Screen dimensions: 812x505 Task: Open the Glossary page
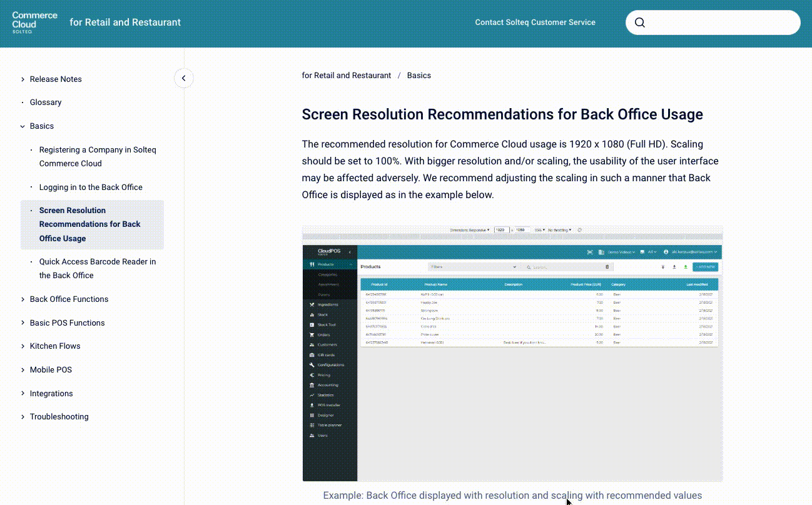click(x=46, y=102)
